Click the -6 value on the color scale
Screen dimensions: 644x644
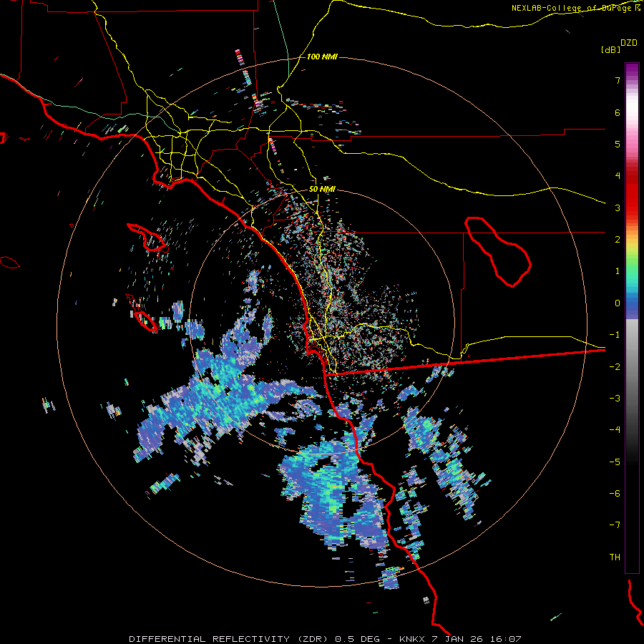tap(615, 494)
